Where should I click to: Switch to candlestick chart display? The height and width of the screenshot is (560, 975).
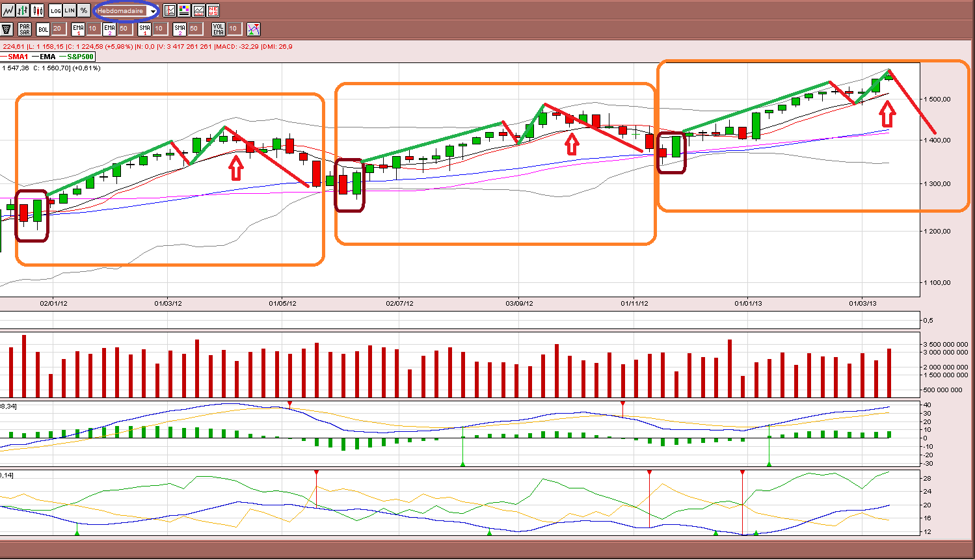coord(38,10)
